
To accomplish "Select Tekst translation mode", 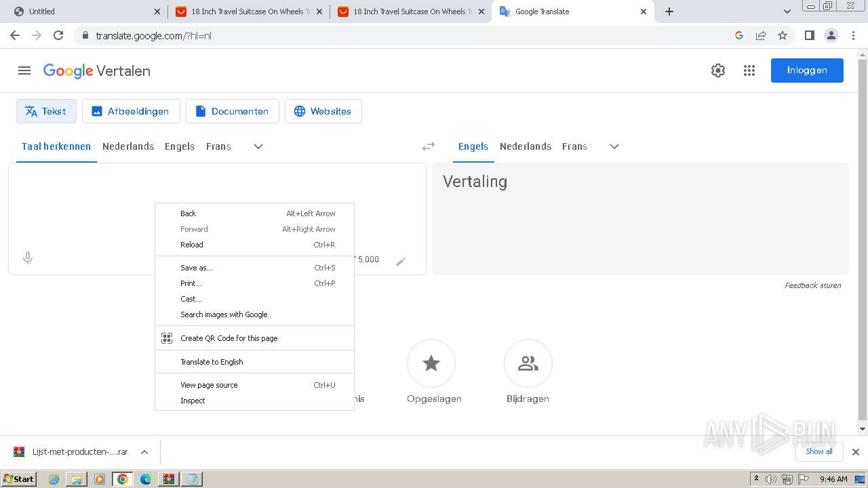I will click(x=46, y=111).
